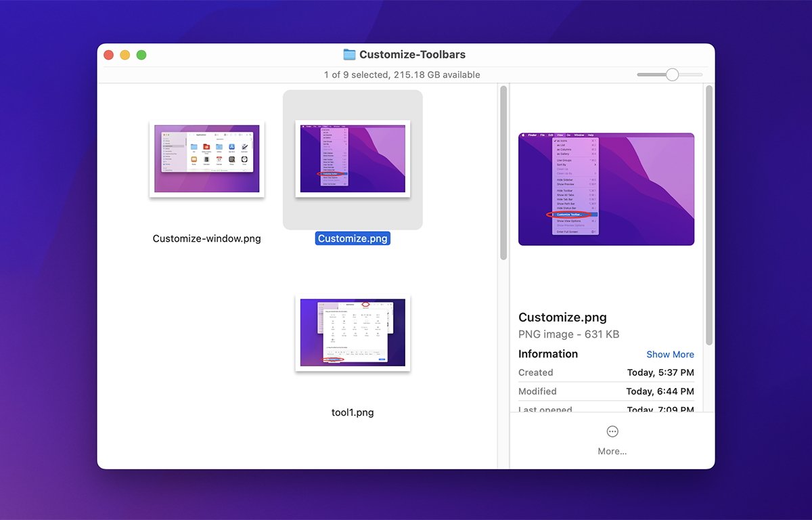Select the tool1.png file icon

coord(353,333)
